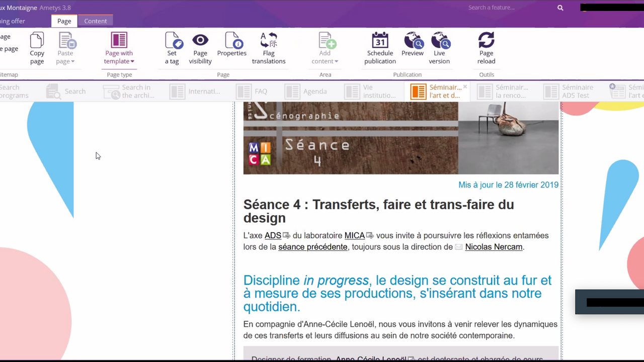Toggle Page visibility eye icon
644x362 pixels.
pos(200,41)
